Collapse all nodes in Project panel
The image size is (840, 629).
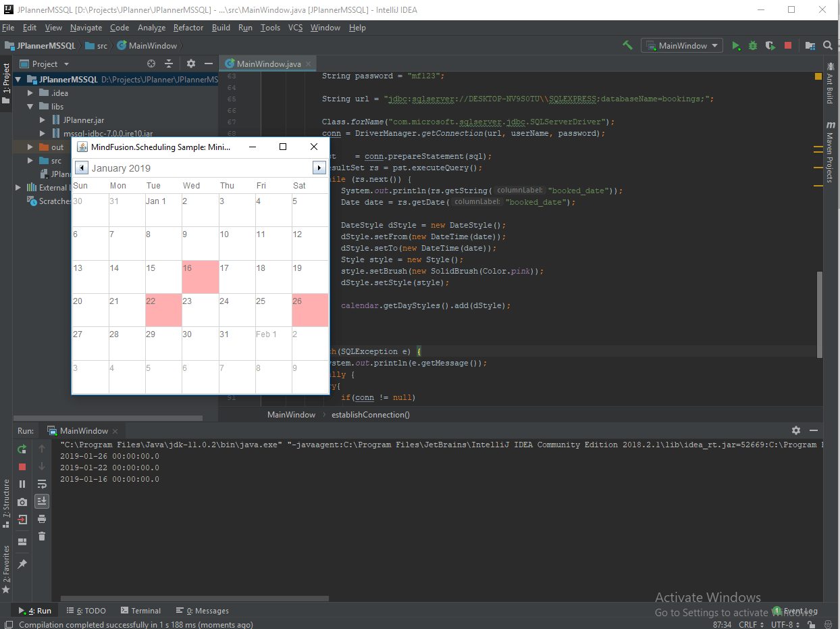pos(169,64)
